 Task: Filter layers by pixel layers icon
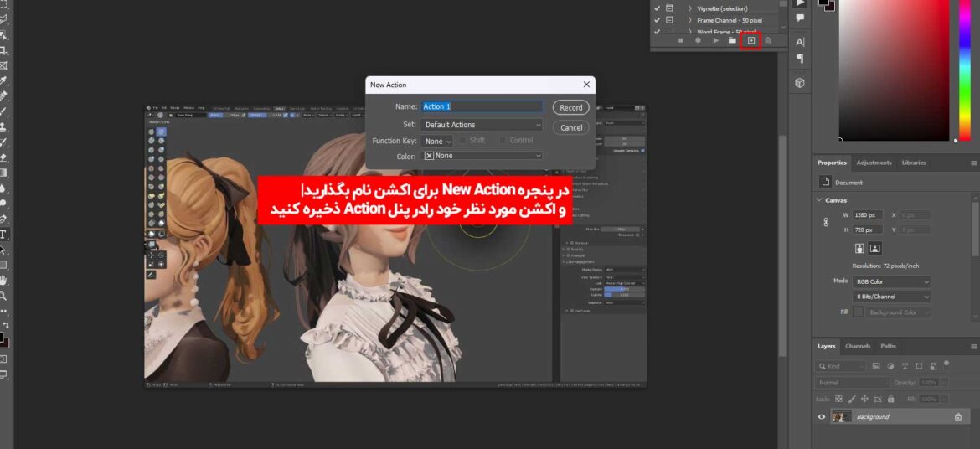pos(876,366)
